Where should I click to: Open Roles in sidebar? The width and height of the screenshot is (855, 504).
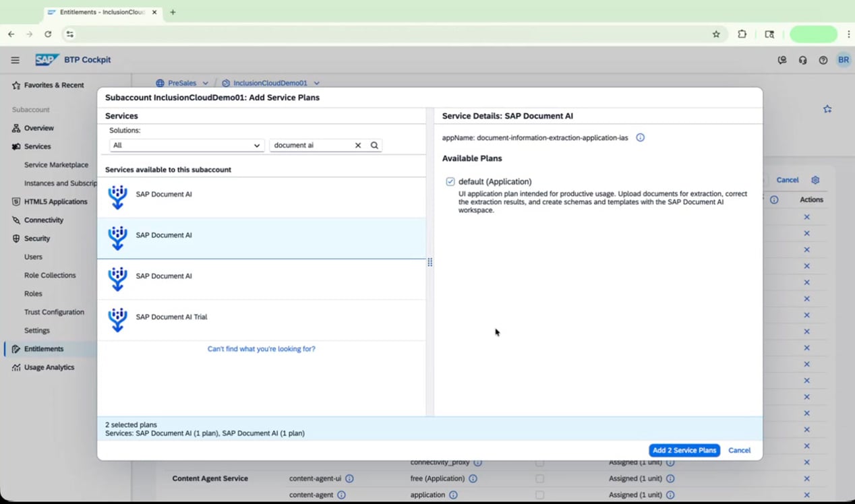[x=33, y=294]
